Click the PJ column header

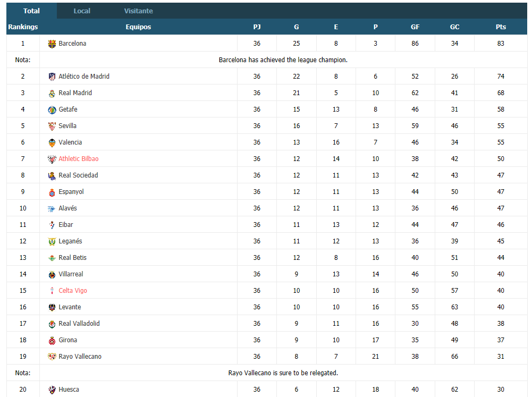pos(257,27)
